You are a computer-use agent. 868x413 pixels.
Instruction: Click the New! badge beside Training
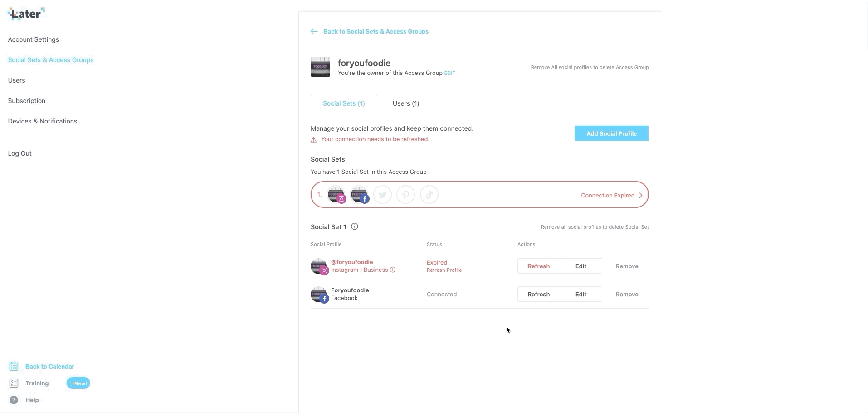[78, 383]
